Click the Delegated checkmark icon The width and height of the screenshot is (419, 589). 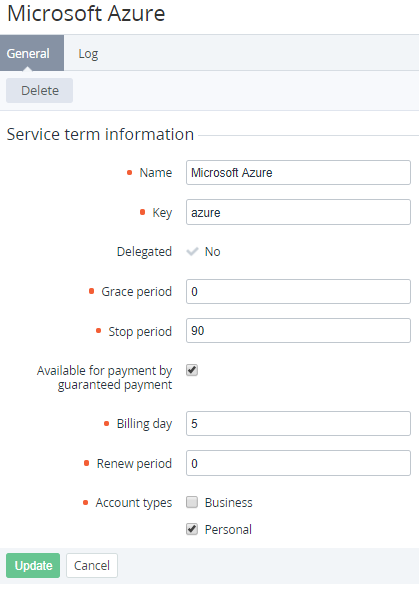pos(192,251)
